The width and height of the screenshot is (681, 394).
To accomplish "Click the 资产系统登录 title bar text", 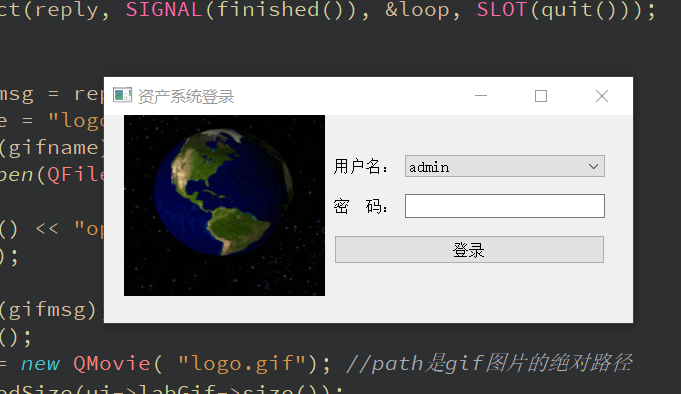I will (x=186, y=96).
